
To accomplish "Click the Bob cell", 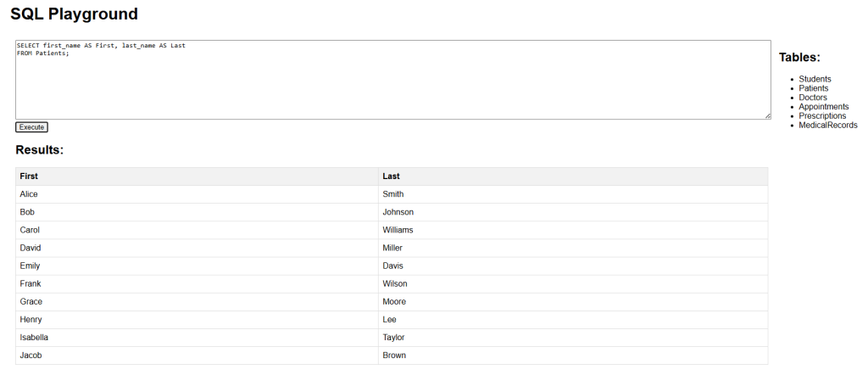I will point(197,212).
